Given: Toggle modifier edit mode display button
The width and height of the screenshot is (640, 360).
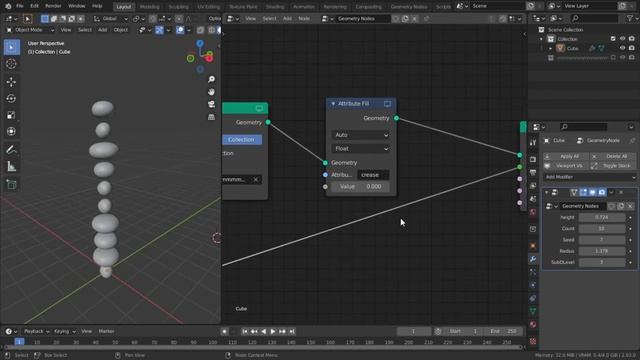Looking at the screenshot, I should pos(583,192).
